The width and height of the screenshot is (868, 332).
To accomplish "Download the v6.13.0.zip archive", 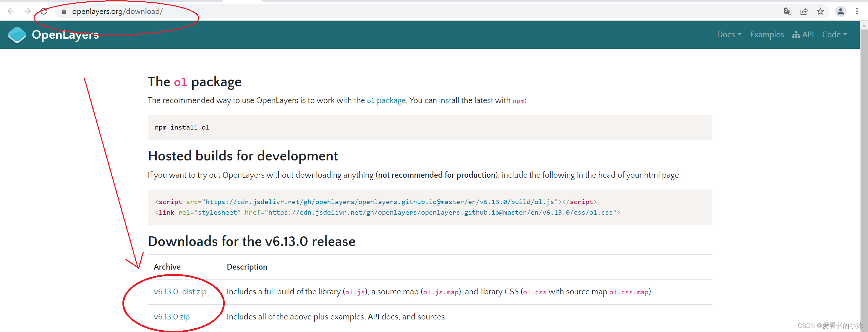I will tap(172, 317).
